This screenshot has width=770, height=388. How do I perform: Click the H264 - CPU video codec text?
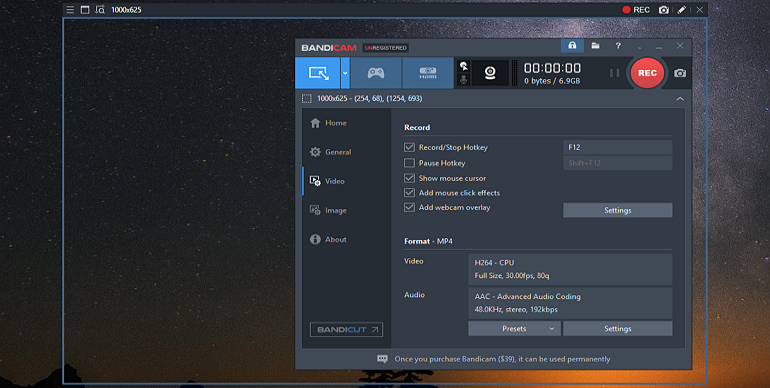click(x=494, y=263)
